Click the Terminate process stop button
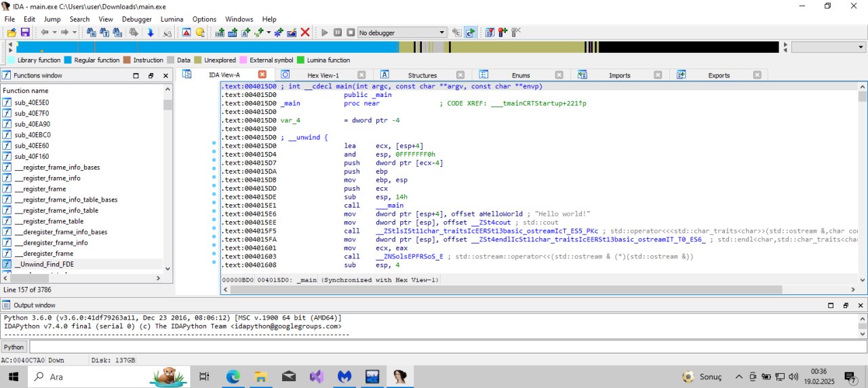 click(x=351, y=33)
